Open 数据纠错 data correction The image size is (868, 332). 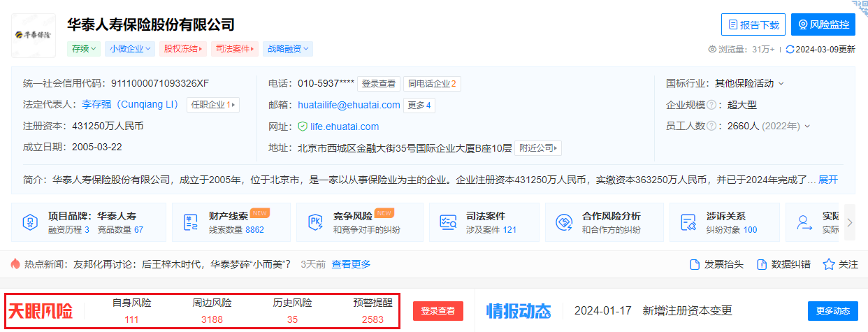[783, 264]
